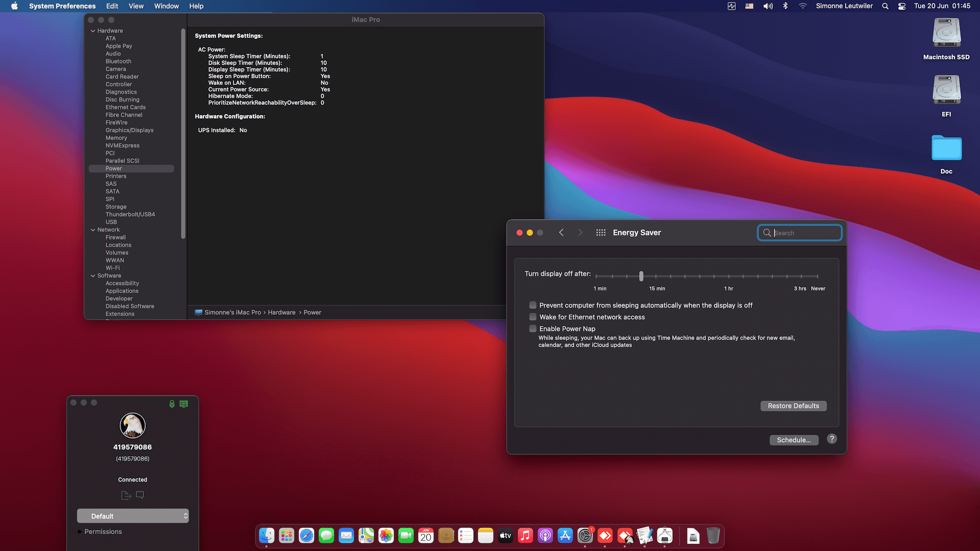Click the volume icon in the menu bar
Screen dimensions: 980x551
pos(768,6)
